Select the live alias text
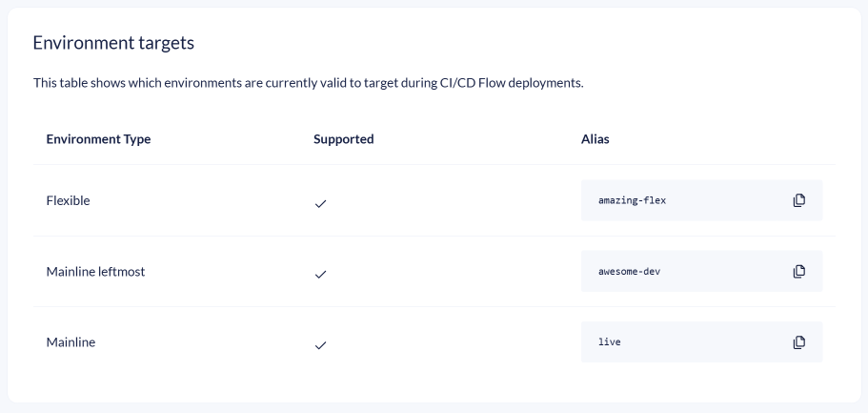The image size is (868, 413). (x=610, y=341)
